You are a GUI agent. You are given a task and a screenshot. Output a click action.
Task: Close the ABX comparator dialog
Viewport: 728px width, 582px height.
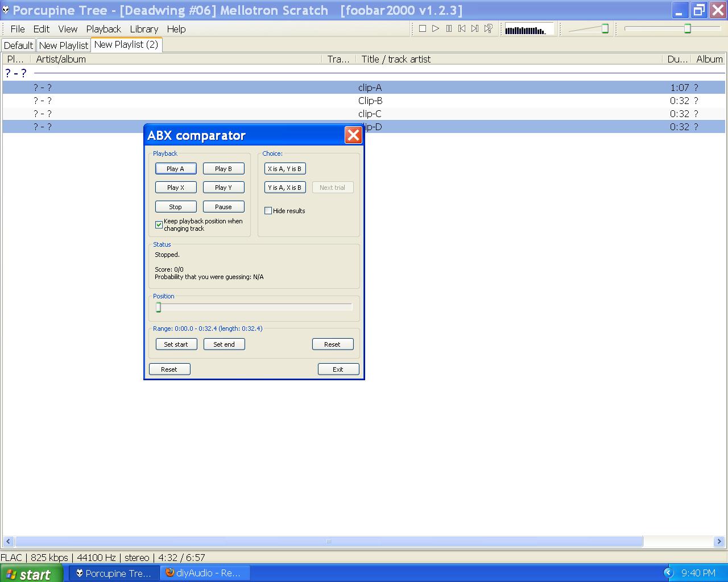353,135
